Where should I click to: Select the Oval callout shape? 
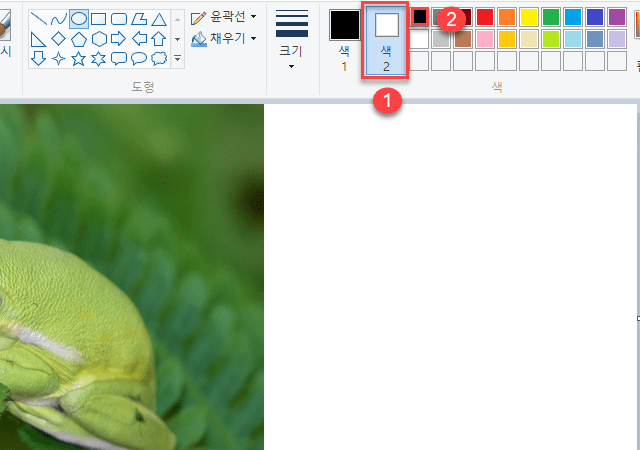(x=139, y=58)
